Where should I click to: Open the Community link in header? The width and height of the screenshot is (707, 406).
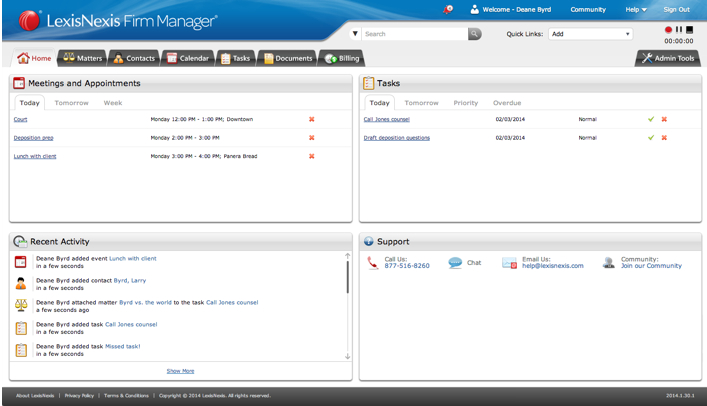coord(588,9)
